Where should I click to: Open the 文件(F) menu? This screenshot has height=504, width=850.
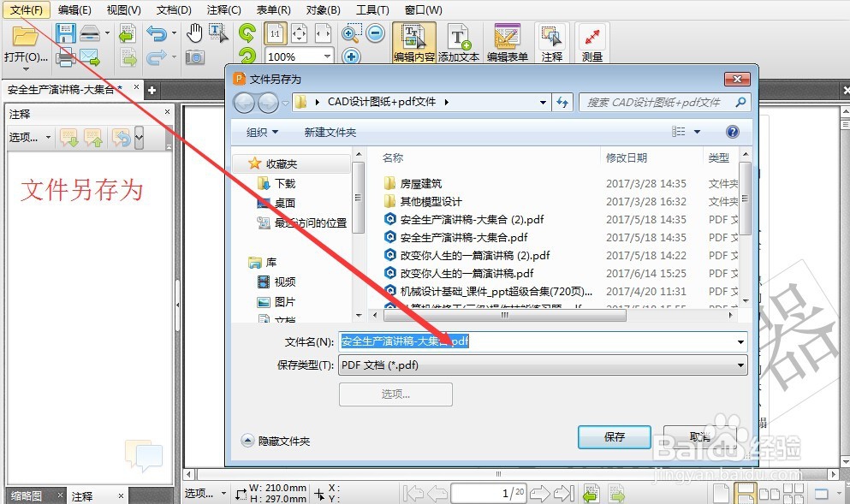(x=26, y=9)
